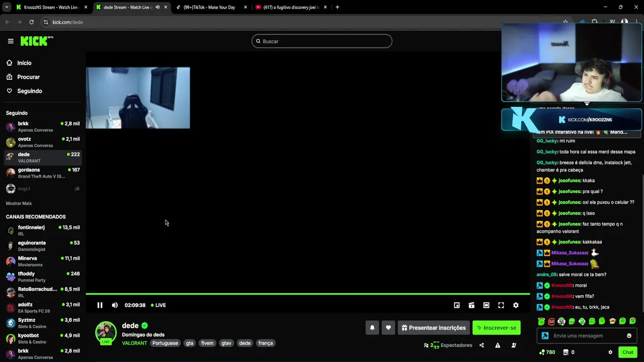Switch to the YouTube o fugitivo tab
The image size is (644, 362).
[291, 7]
